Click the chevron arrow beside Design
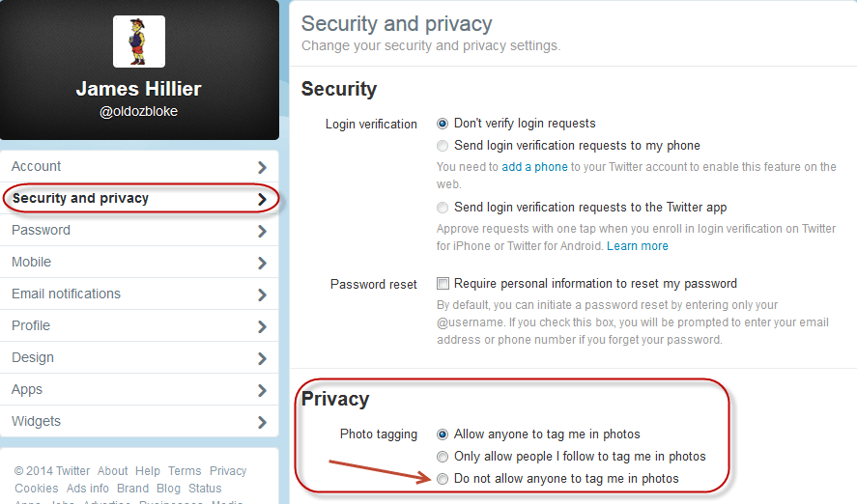 pos(263,358)
